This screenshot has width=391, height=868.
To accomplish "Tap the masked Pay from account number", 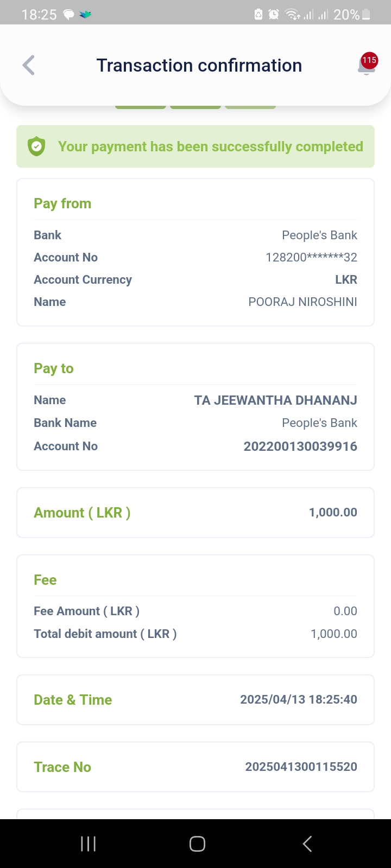I will 311,258.
